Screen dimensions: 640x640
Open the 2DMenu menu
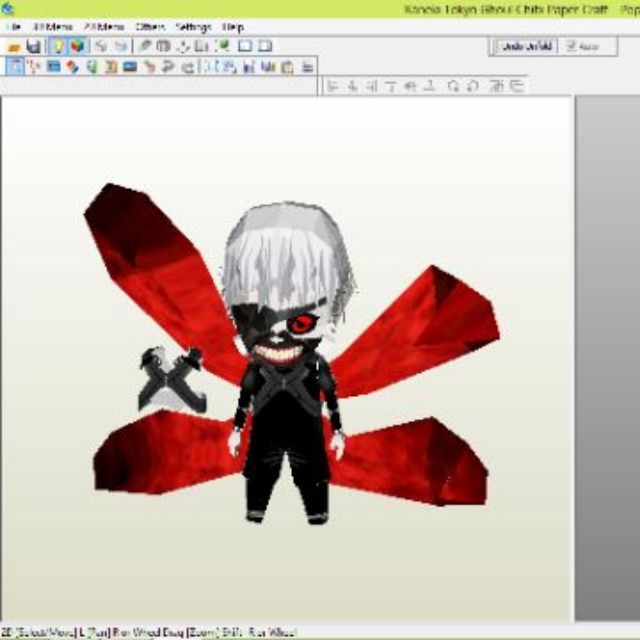click(x=104, y=27)
